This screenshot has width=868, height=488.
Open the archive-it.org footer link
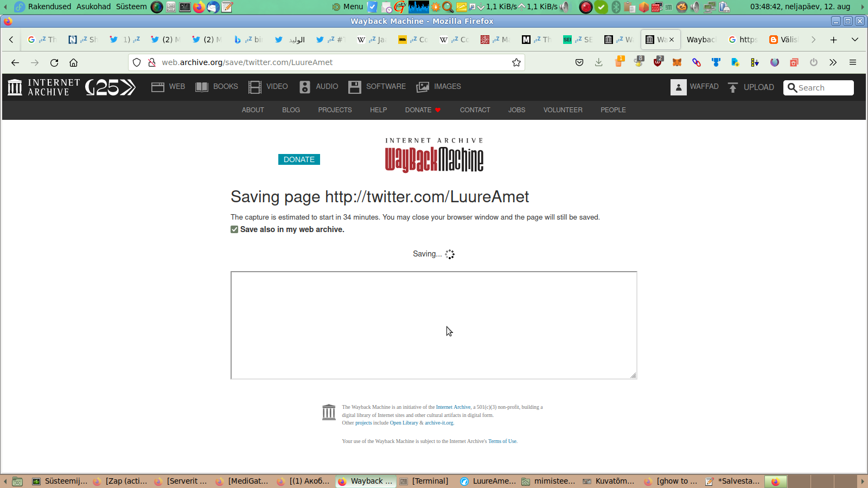click(439, 423)
